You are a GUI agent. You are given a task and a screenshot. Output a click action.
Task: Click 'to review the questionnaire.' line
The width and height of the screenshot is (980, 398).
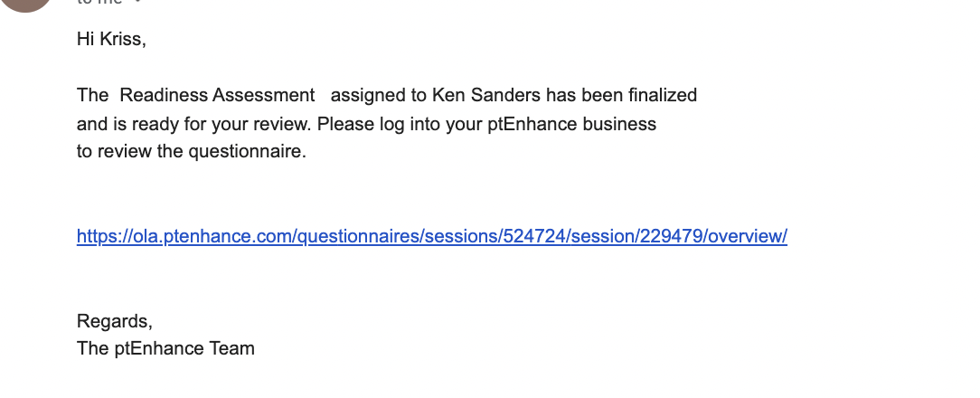coord(192,151)
